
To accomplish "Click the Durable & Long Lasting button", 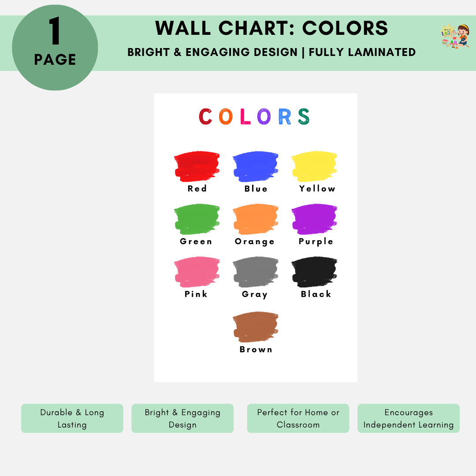I will [72, 418].
